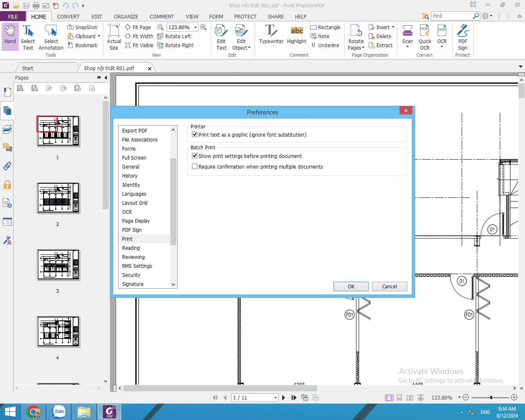
Task: Click the zoom-out minus button beside the status bar slider
Action: (466, 397)
